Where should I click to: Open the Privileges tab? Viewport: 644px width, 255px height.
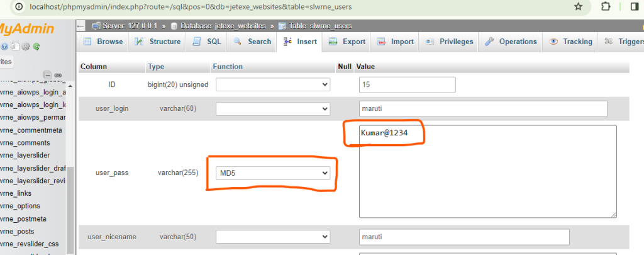tap(449, 42)
